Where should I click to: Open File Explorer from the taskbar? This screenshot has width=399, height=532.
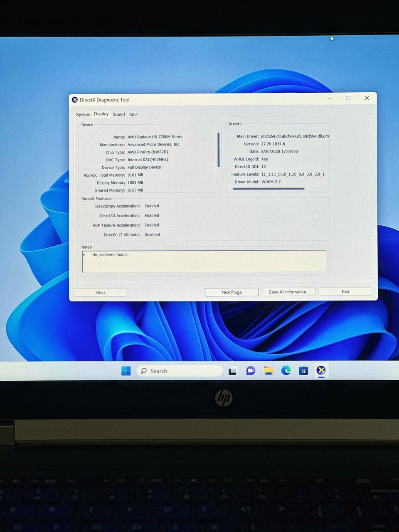click(x=268, y=371)
